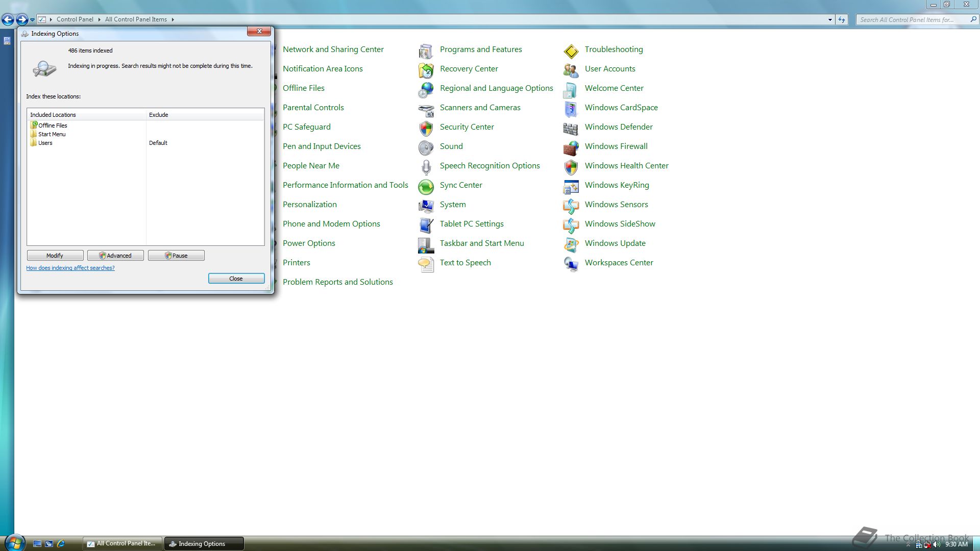Click the Security Center shield icon
980x551 pixels.
pyautogui.click(x=426, y=129)
